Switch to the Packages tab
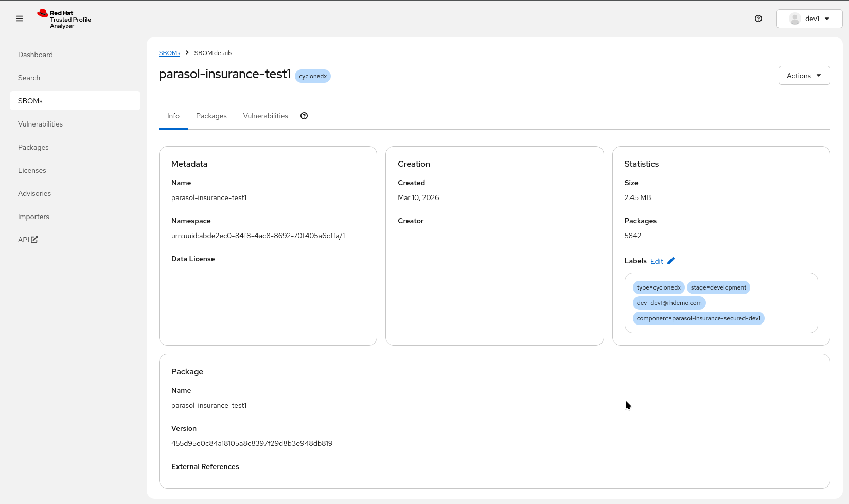 [211, 116]
